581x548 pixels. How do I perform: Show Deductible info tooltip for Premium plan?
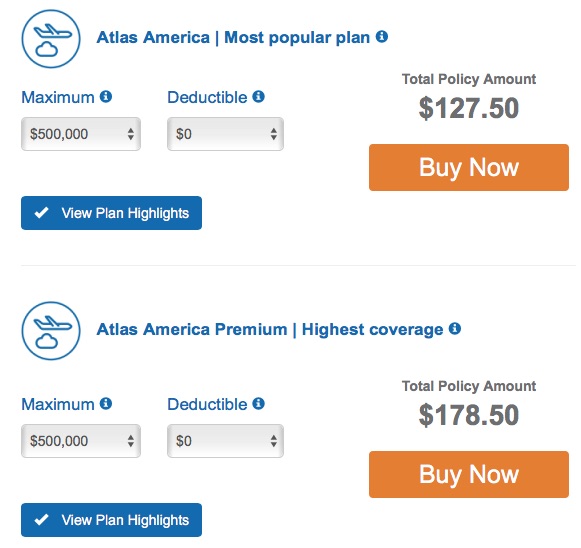point(258,403)
